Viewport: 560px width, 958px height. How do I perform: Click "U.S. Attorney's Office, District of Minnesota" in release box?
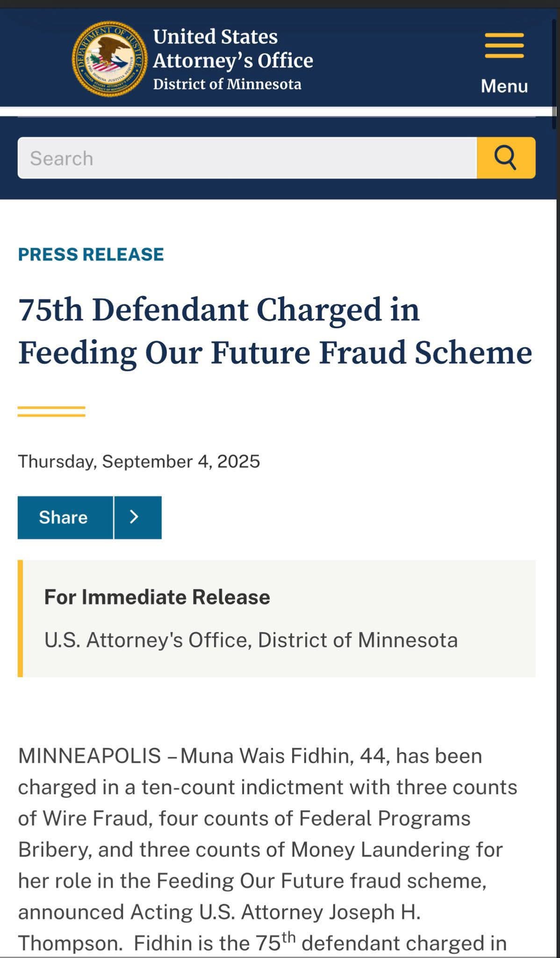pos(251,639)
